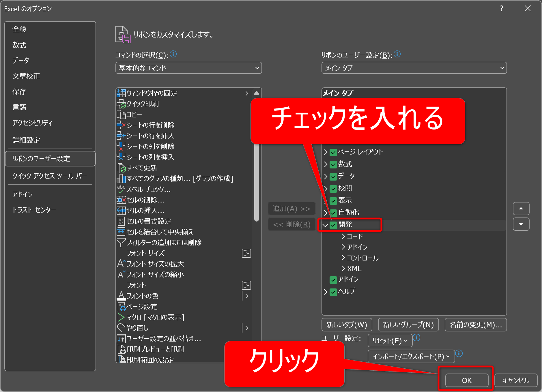This screenshot has height=392, width=542.
Task: Switch to クイック アクセス ツール バー settings
Action: click(49, 176)
